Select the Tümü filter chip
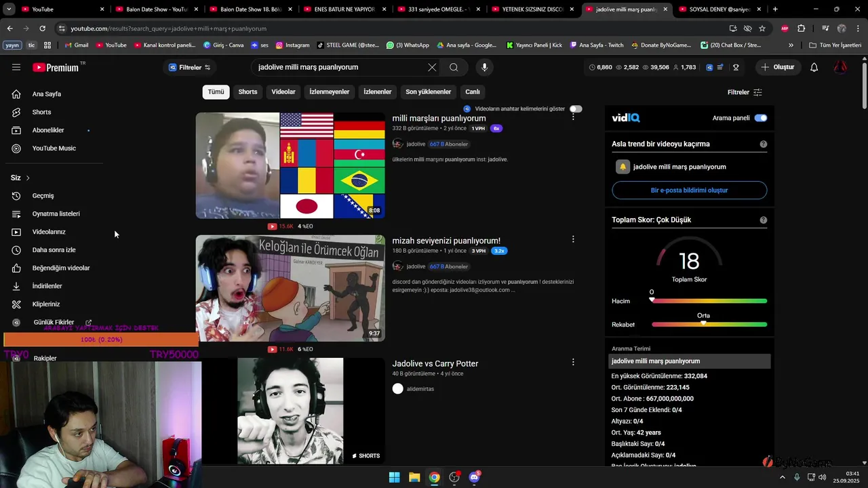 click(216, 92)
